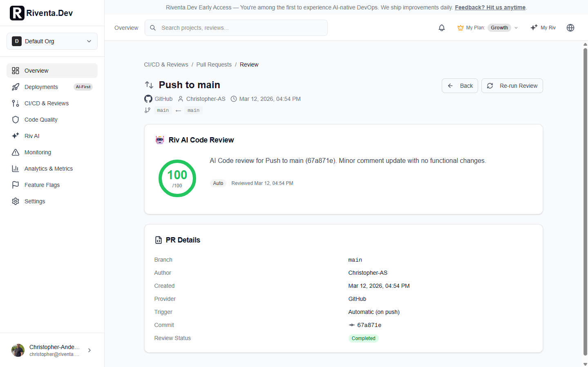Go to Pull Requests breadcrumb
The image size is (588, 367).
(214, 65)
